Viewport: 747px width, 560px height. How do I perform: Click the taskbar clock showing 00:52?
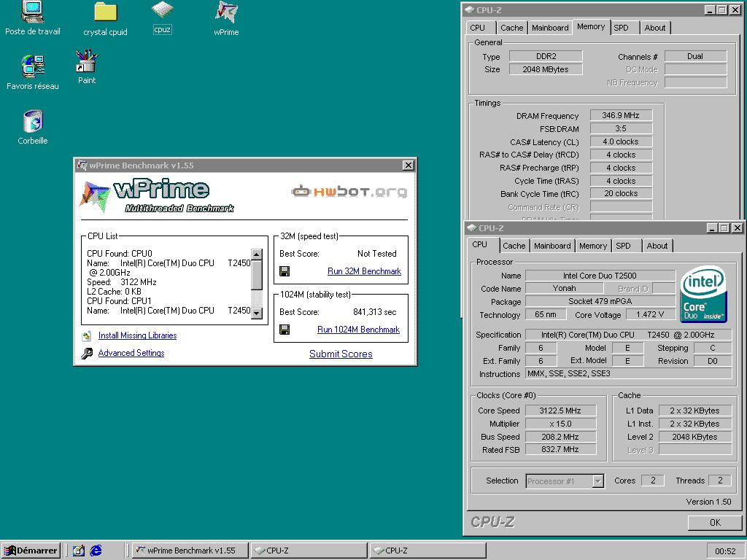pyautogui.click(x=725, y=551)
